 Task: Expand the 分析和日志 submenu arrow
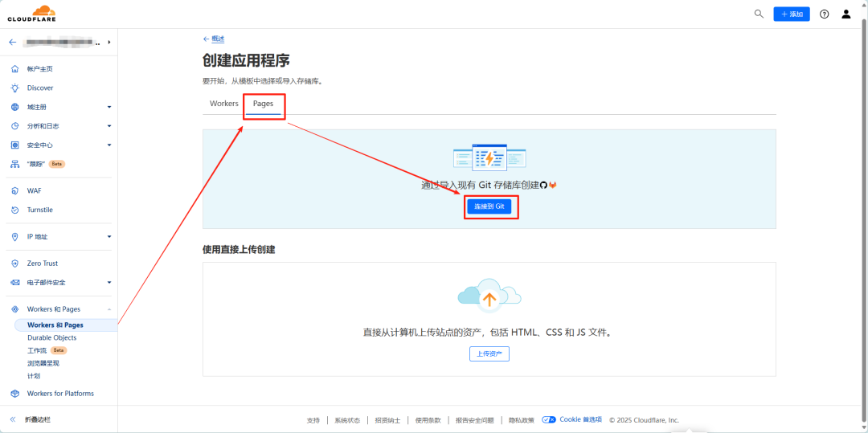click(109, 126)
